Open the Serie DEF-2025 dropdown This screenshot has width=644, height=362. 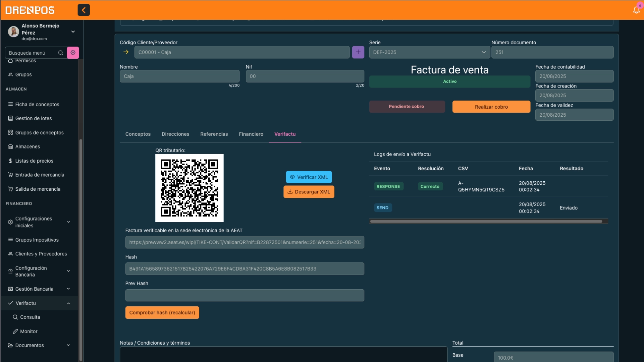[x=429, y=52]
